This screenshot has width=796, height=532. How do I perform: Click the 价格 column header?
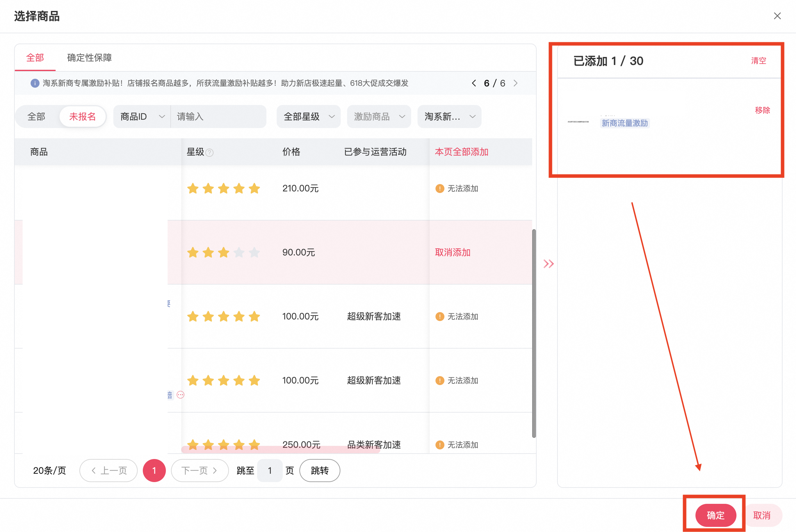coord(291,152)
